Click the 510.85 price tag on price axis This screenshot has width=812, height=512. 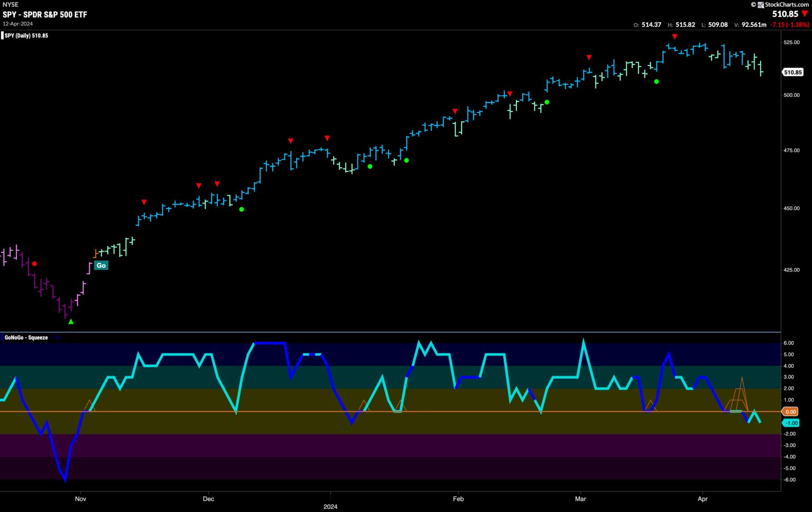(x=792, y=72)
